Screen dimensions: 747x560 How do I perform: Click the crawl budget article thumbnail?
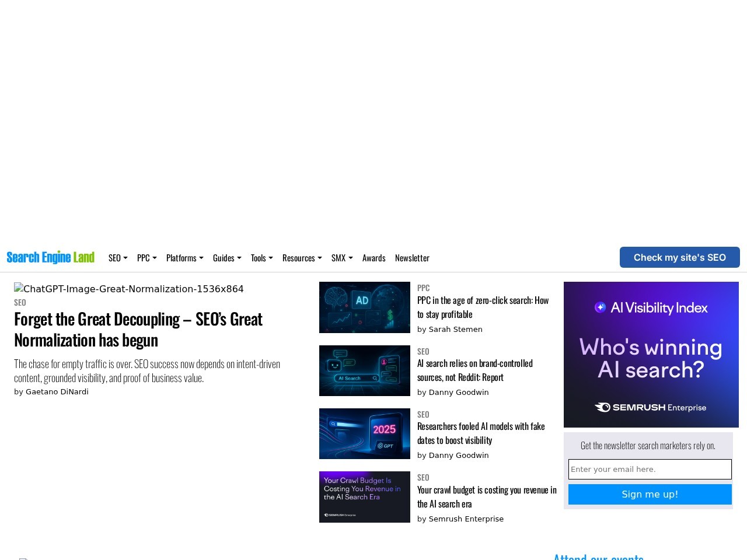[364, 497]
